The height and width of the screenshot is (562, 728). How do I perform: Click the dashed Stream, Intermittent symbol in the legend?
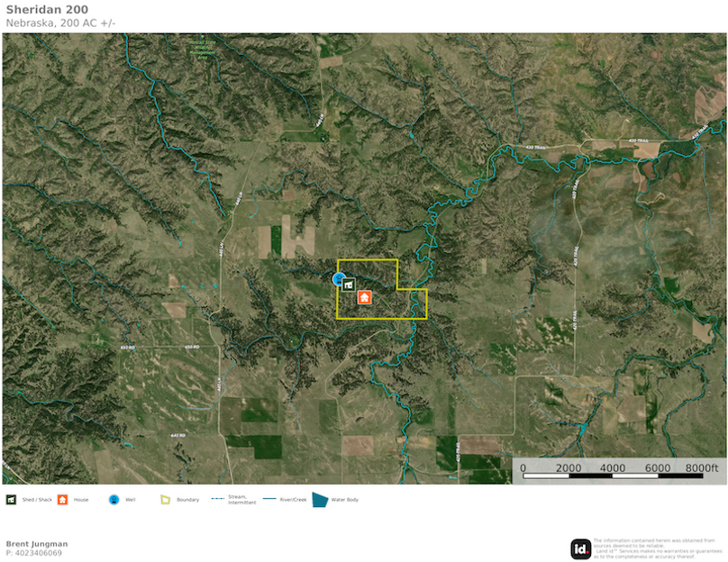[217, 498]
